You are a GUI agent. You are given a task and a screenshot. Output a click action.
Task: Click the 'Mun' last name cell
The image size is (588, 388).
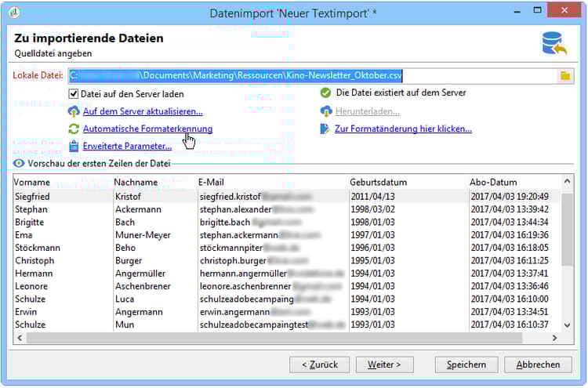click(155, 325)
